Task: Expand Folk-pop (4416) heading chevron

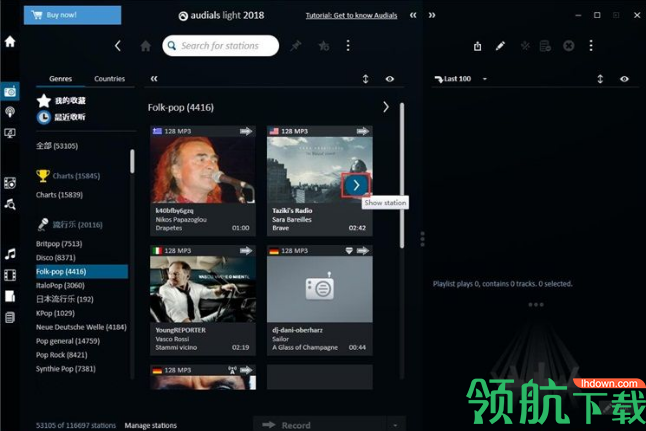Action: tap(386, 107)
